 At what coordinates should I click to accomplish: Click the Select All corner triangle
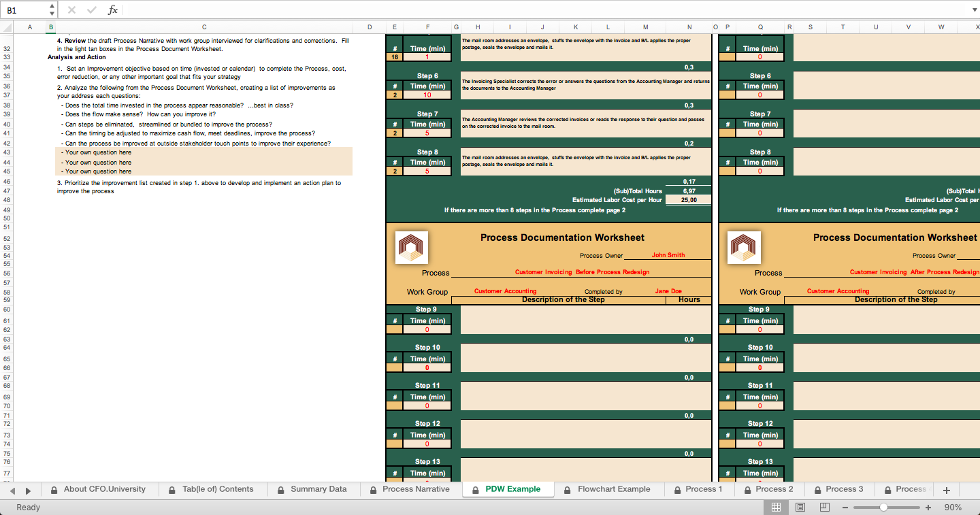pyautogui.click(x=7, y=27)
